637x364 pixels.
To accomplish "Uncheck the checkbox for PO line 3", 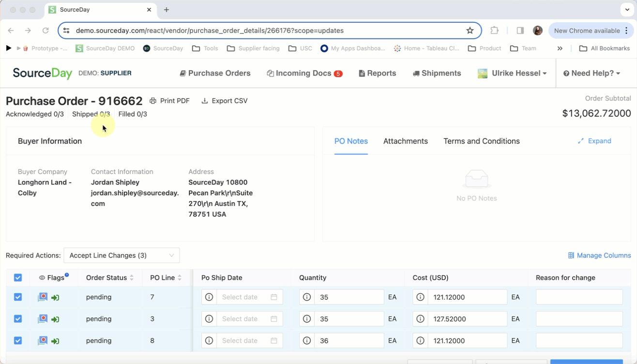I will pyautogui.click(x=18, y=319).
